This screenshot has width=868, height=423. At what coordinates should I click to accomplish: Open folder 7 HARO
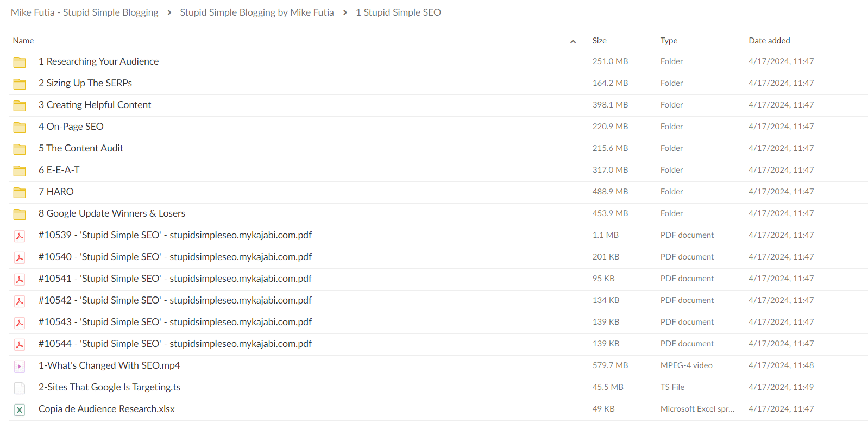click(x=56, y=192)
